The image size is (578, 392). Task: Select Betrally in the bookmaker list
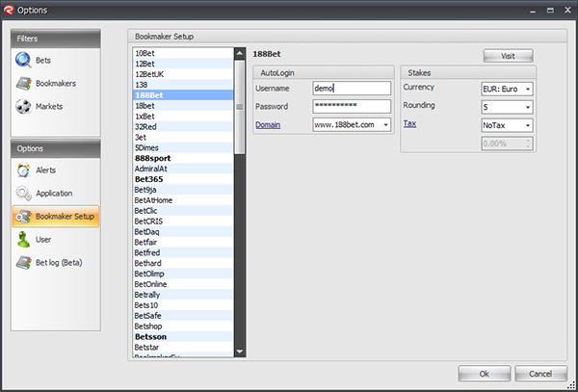183,295
